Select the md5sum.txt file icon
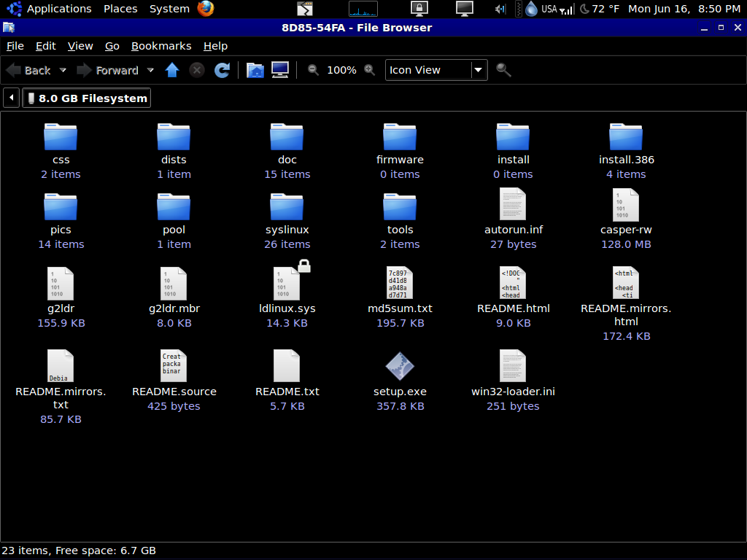The width and height of the screenshot is (747, 560). coord(400,283)
